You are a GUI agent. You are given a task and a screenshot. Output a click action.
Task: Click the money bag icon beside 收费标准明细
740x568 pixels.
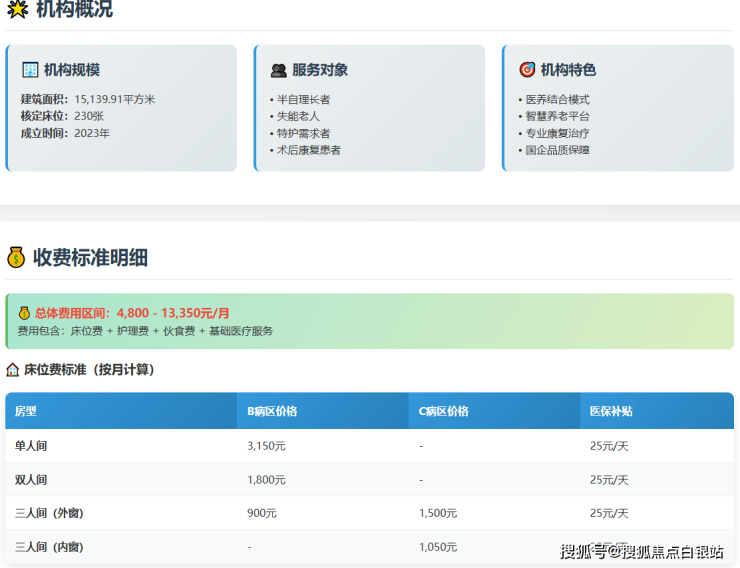pos(16,257)
